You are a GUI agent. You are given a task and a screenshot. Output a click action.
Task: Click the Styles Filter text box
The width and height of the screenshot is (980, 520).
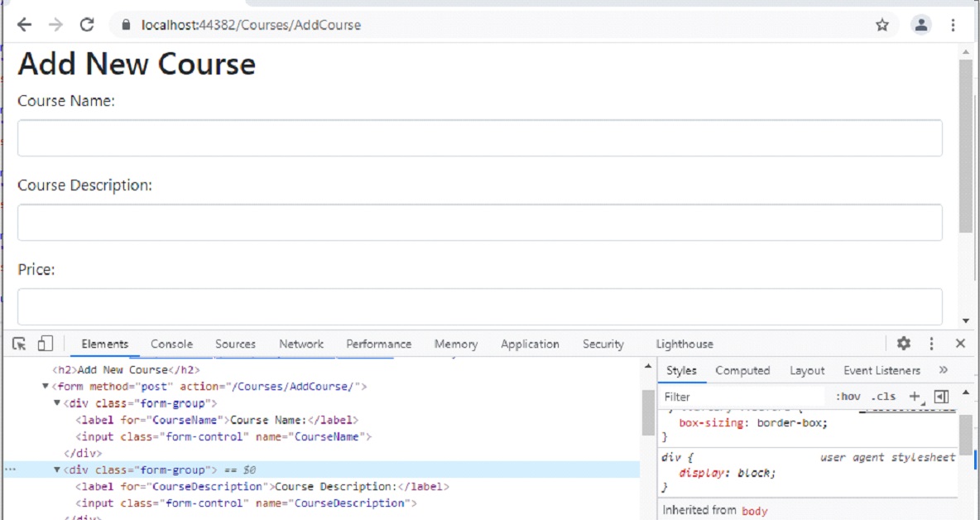click(744, 397)
